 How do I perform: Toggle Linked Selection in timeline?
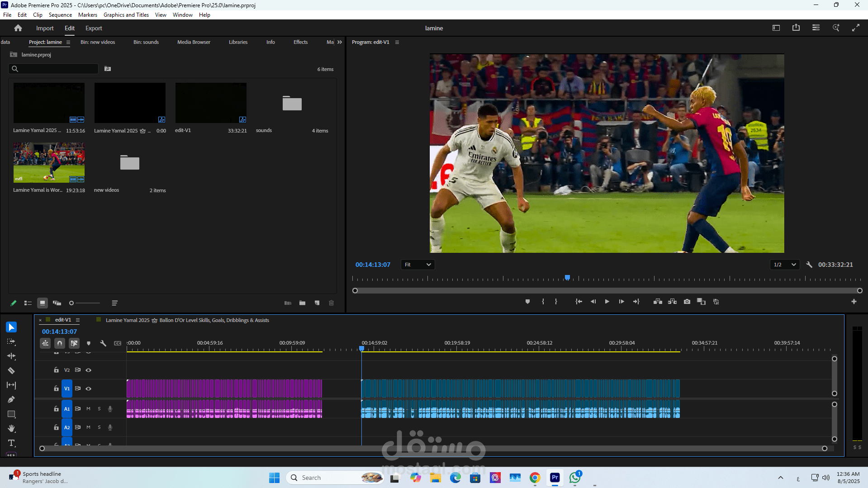(x=74, y=343)
